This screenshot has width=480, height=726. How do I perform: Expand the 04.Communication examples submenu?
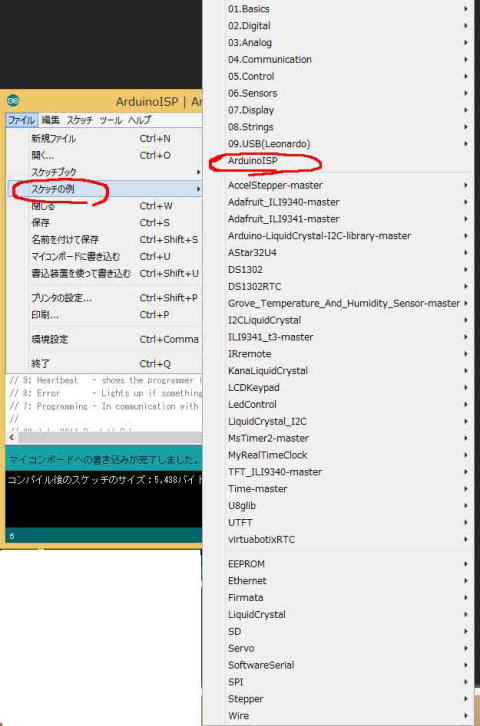click(347, 59)
